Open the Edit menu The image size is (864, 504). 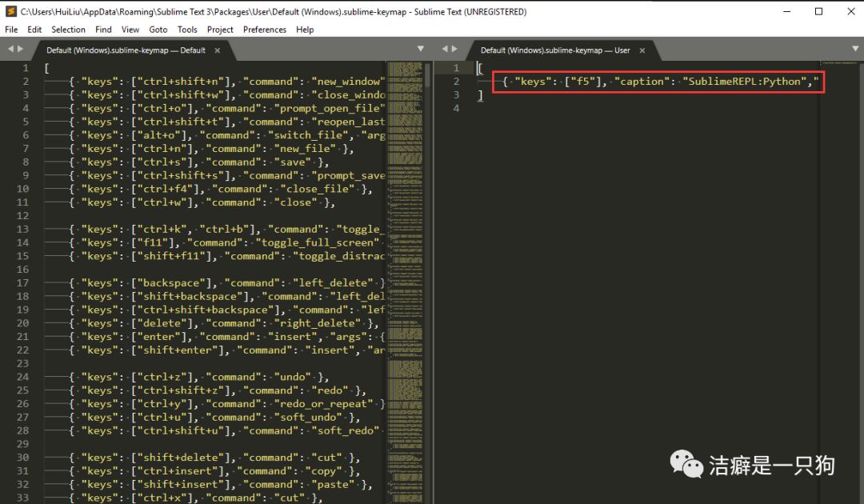point(34,30)
